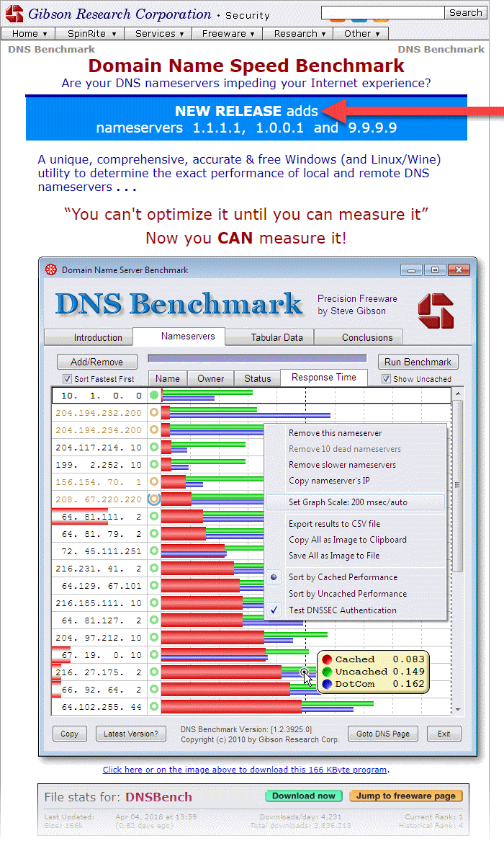504x841 pixels.
Task: Click the Download now button
Action: click(x=304, y=796)
